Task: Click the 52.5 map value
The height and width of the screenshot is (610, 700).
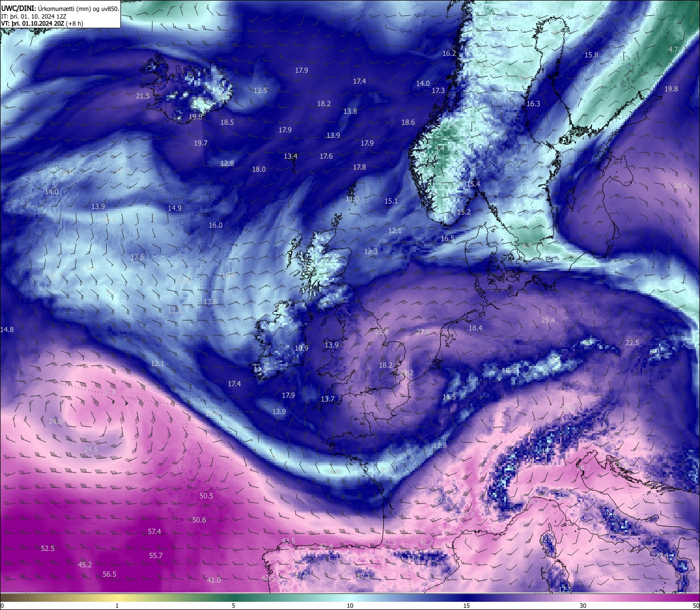Action: (x=48, y=549)
